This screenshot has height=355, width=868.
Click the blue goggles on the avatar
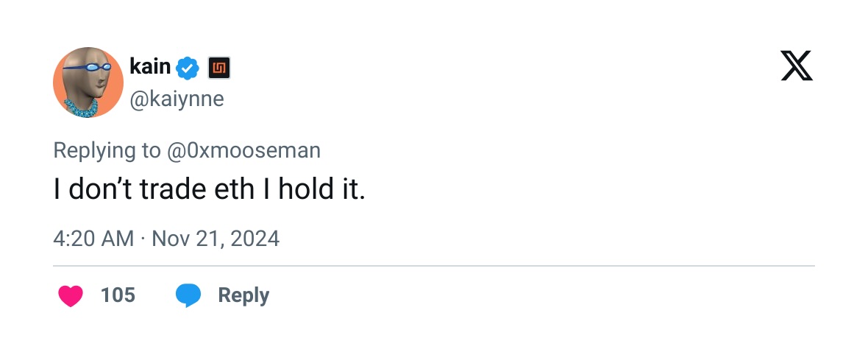88,68
